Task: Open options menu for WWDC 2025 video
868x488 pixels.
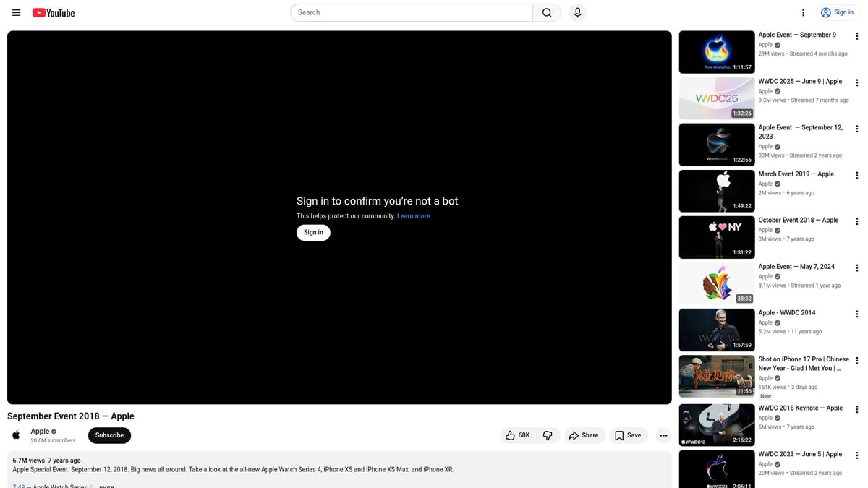Action: click(857, 82)
